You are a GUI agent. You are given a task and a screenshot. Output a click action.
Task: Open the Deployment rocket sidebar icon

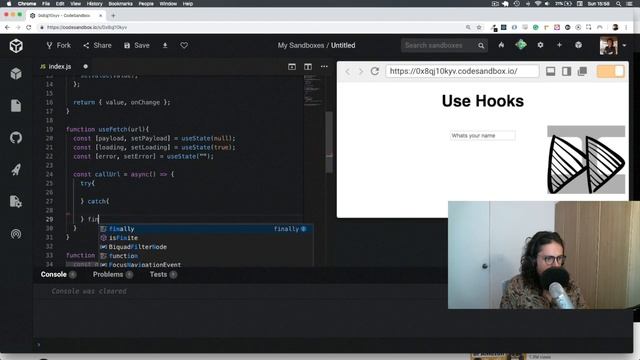click(16, 169)
